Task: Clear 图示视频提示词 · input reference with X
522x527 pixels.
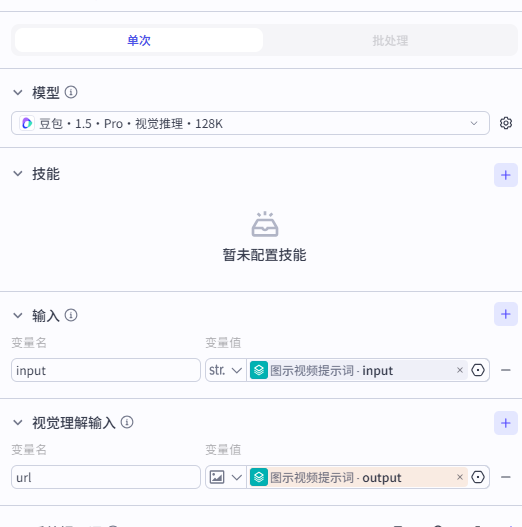Action: (460, 370)
